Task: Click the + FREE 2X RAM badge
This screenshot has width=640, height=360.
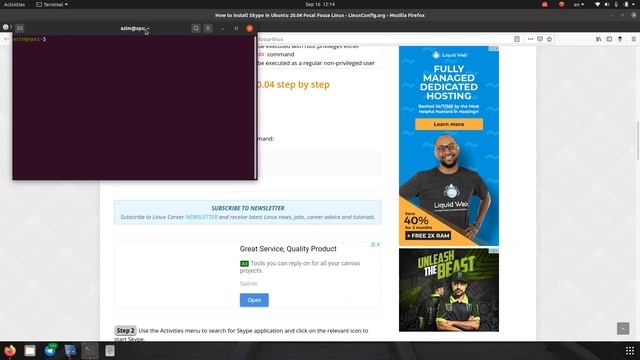Action: 428,236
